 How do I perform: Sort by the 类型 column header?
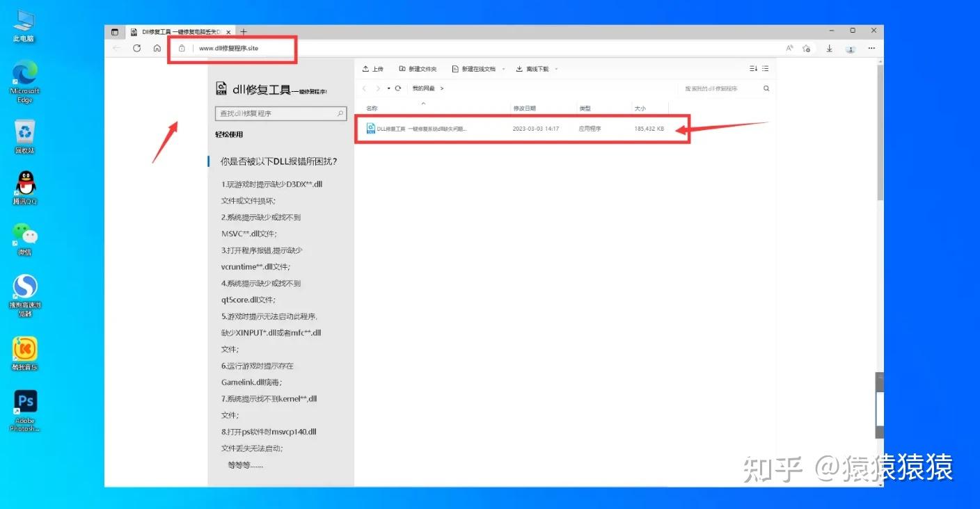[x=585, y=108]
